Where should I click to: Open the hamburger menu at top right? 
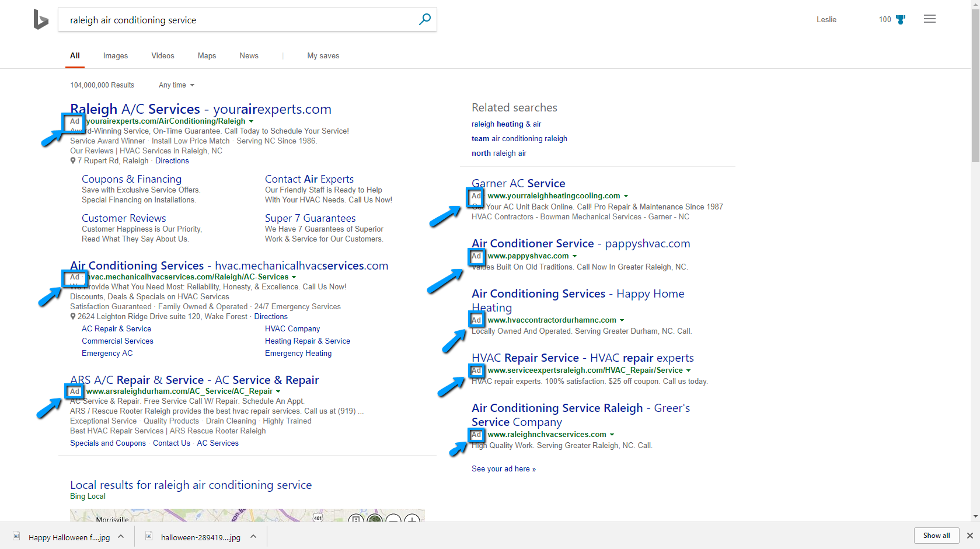(x=929, y=19)
